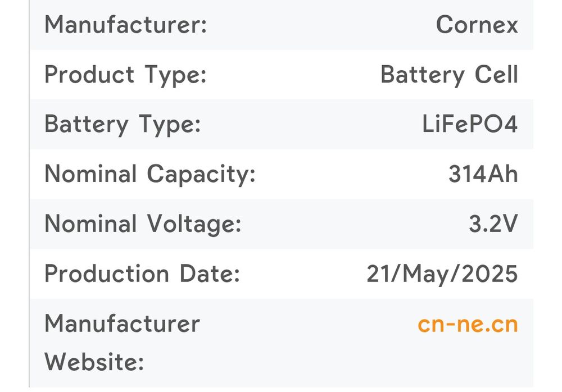
Task: Click the 3.2V voltage value
Action: pos(493,224)
